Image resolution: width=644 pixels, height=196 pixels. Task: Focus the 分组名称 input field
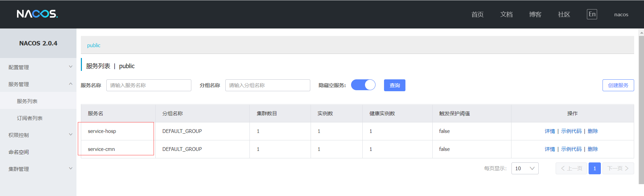point(267,85)
